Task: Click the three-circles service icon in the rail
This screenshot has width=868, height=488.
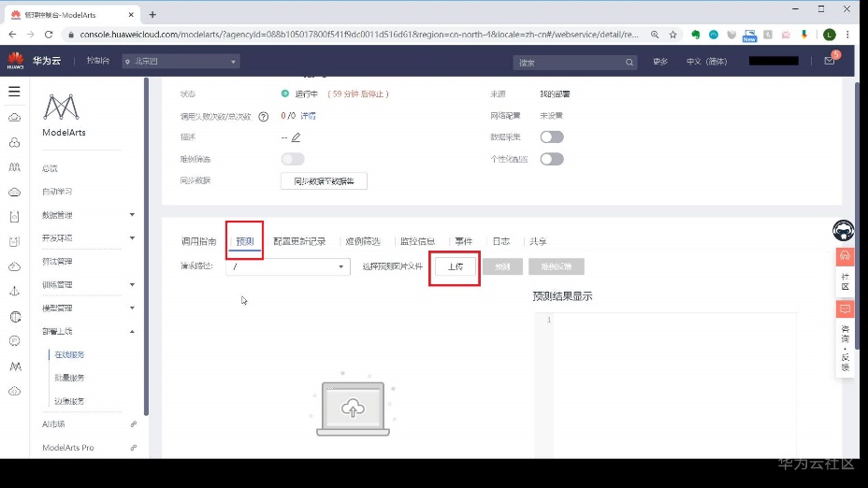Action: pos(14,143)
